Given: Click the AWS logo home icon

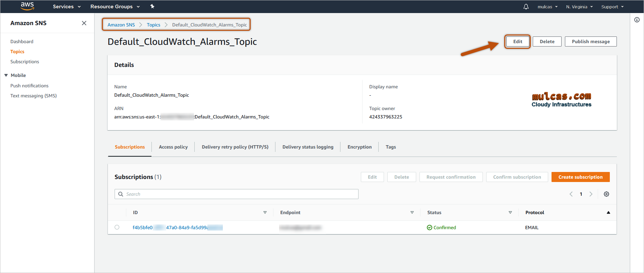Looking at the screenshot, I should [27, 6].
